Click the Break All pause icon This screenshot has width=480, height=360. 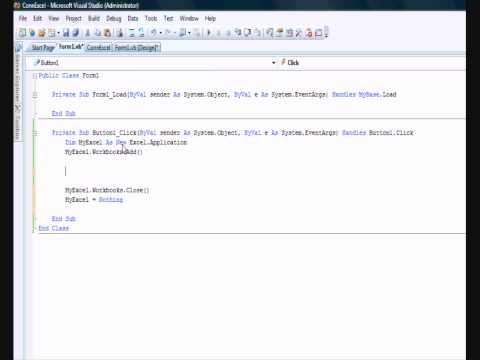tap(218, 33)
